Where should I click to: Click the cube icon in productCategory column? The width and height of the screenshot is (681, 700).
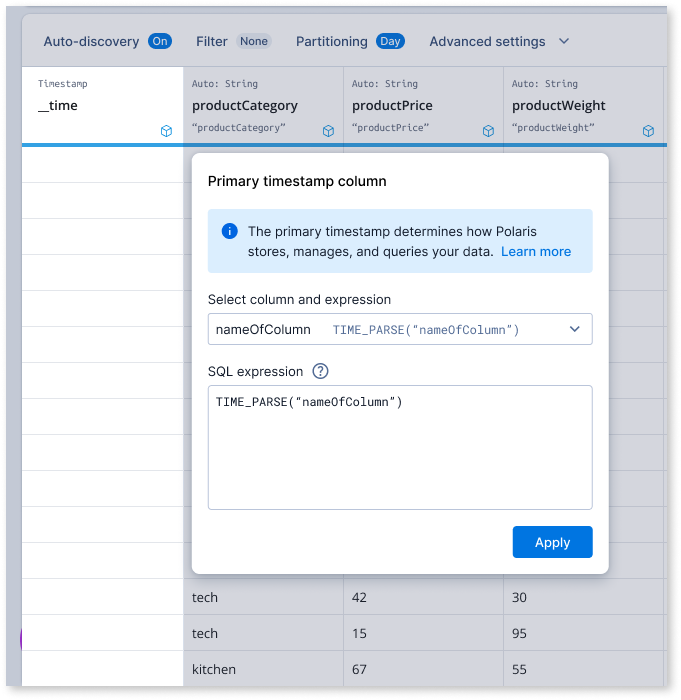328,131
